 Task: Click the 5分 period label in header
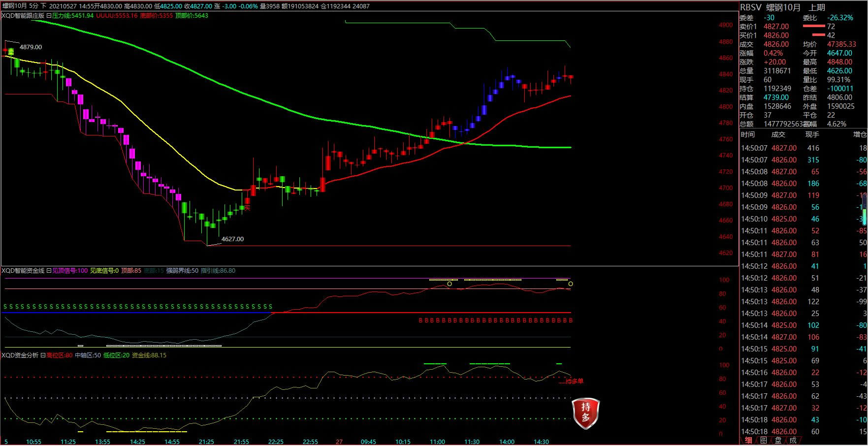pos(33,6)
